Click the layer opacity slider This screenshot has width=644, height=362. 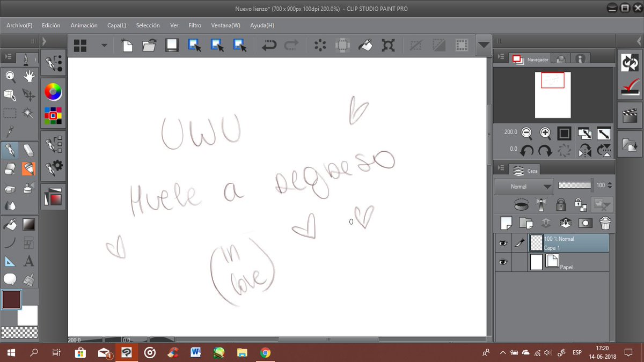click(574, 185)
